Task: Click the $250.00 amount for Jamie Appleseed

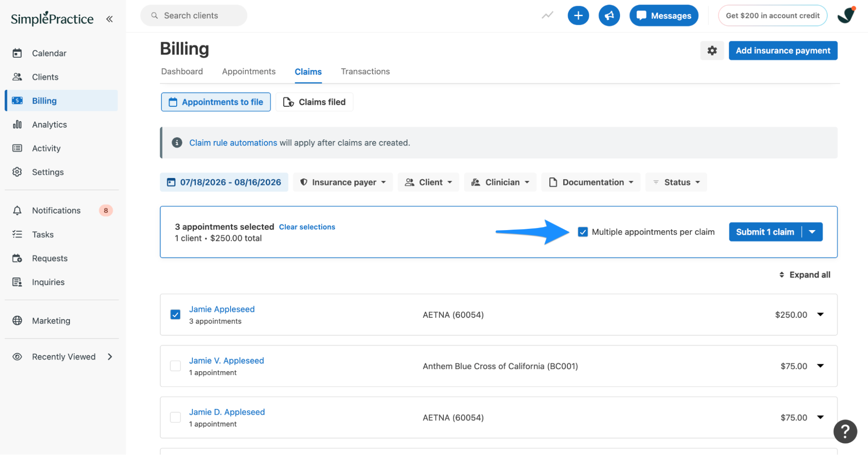Action: [791, 315]
